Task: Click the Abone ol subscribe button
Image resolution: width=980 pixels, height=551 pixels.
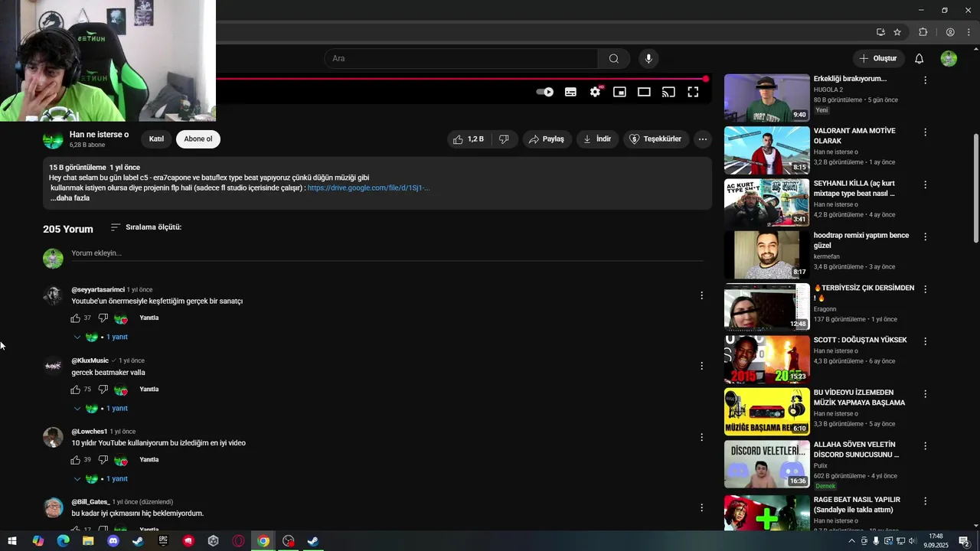Action: click(x=198, y=139)
